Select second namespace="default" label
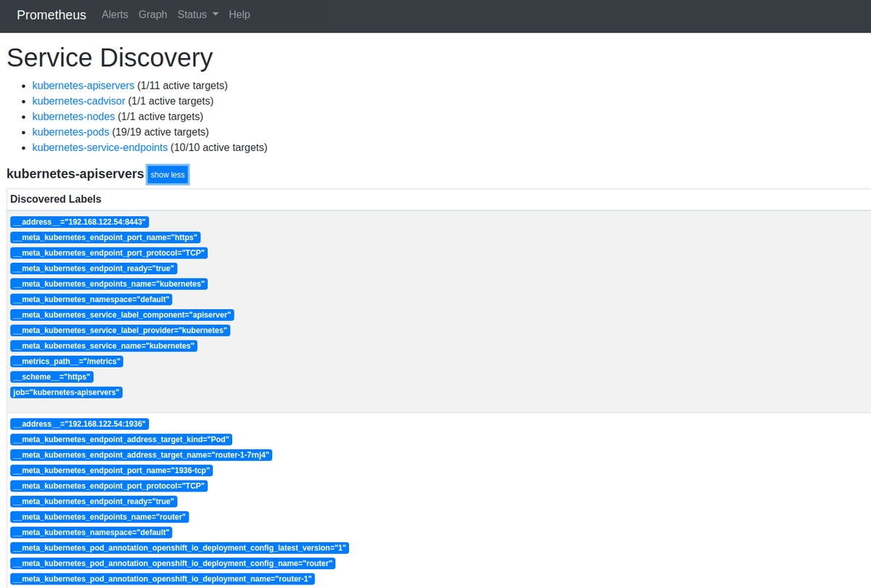The image size is (871, 588). [x=91, y=532]
